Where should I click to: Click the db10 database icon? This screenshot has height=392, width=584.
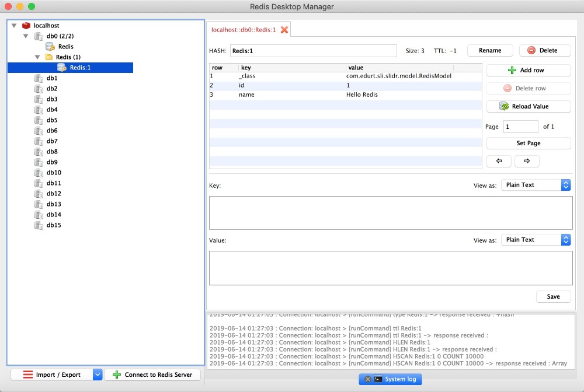39,173
